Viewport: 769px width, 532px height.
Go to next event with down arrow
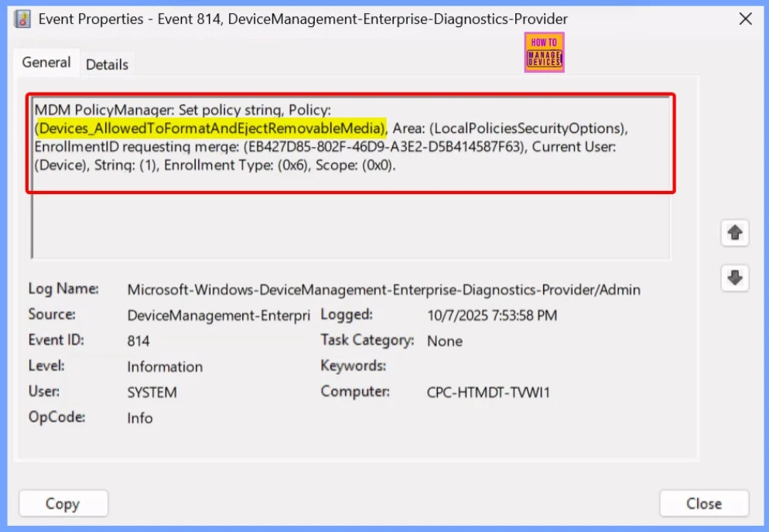[x=734, y=277]
